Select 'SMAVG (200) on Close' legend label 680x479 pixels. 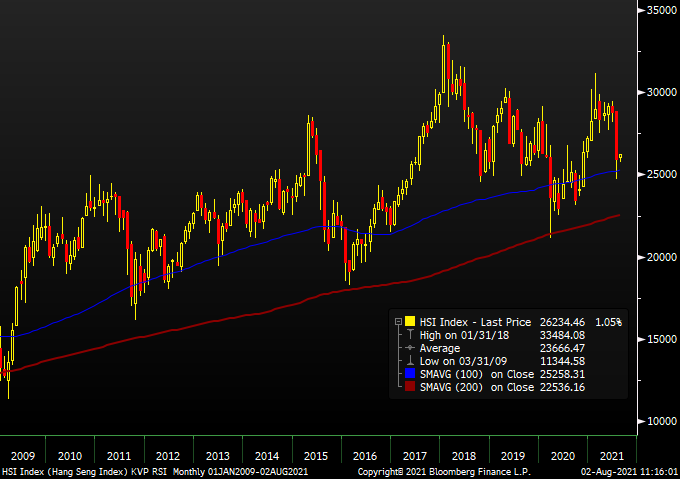point(477,387)
